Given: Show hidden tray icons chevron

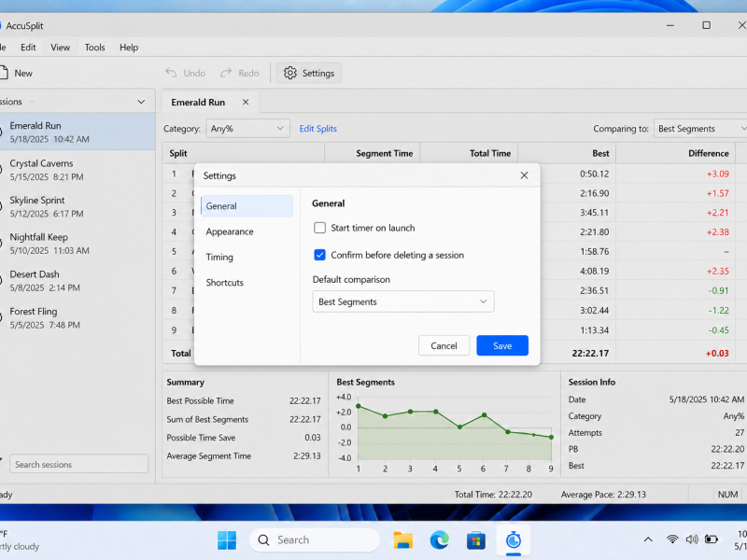Looking at the screenshot, I should 648,539.
